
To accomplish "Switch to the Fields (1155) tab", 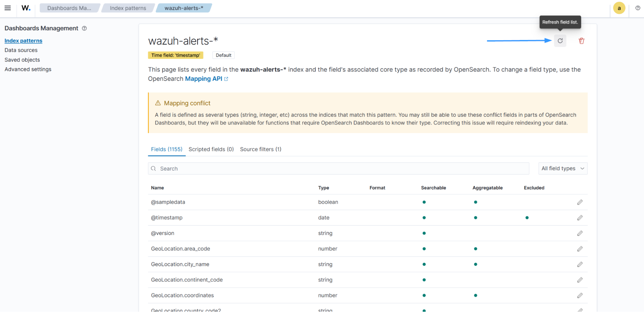I will coord(167,149).
